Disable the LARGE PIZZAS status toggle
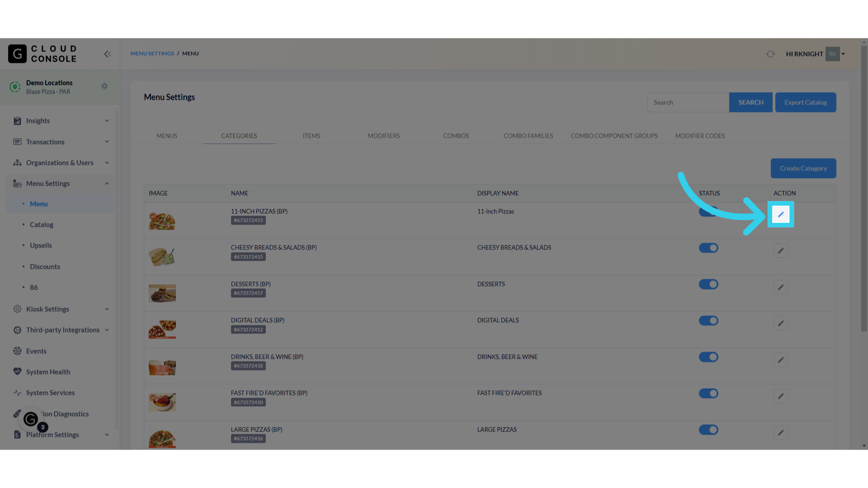 coord(708,430)
